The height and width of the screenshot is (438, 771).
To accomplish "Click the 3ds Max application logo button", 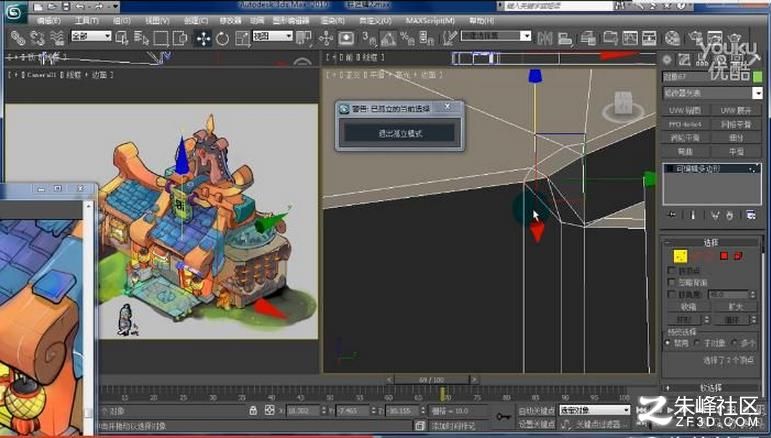I will pos(15,11).
